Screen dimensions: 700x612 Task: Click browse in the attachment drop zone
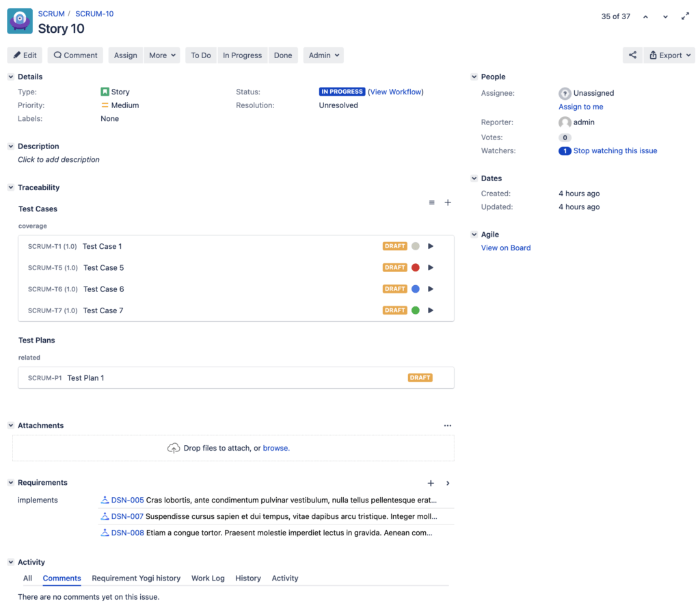click(x=275, y=448)
